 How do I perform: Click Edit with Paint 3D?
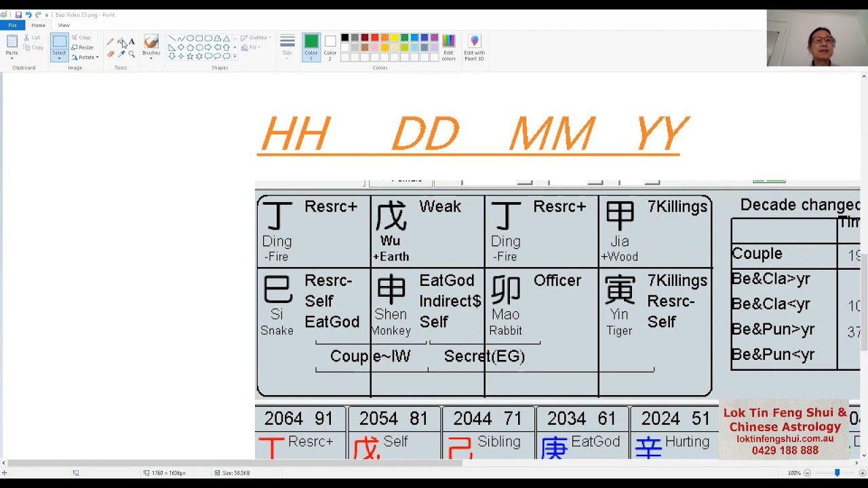[474, 47]
